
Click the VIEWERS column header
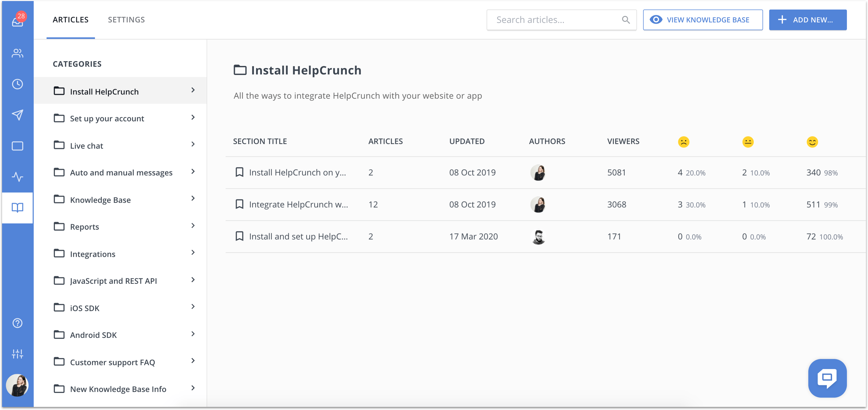click(623, 141)
